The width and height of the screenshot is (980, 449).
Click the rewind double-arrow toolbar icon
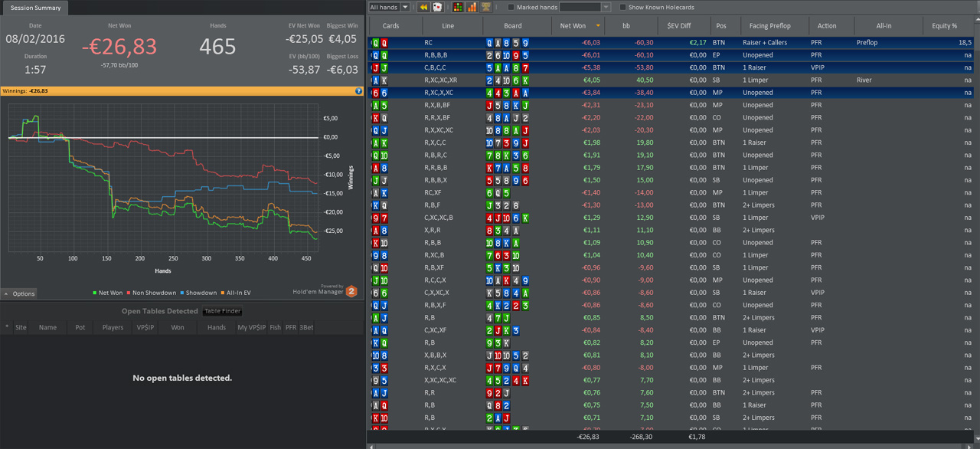coord(423,7)
